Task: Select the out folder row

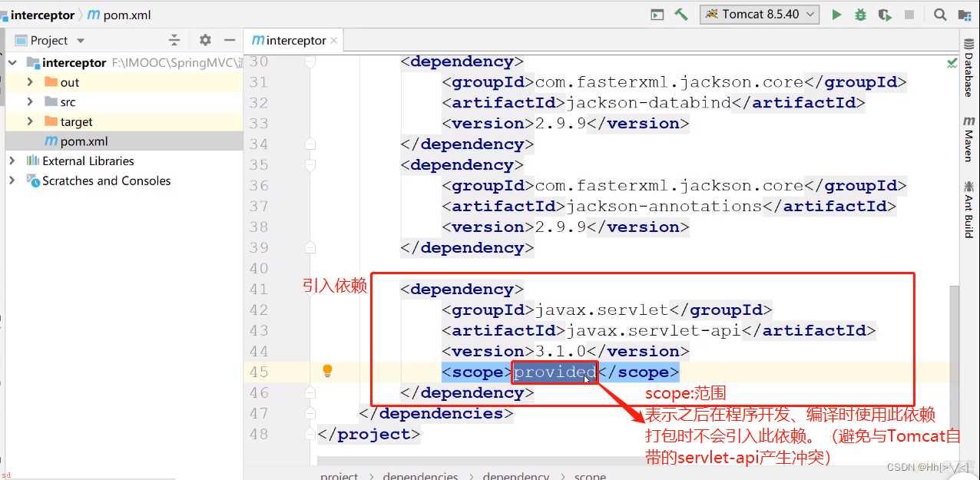Action: pos(124,82)
